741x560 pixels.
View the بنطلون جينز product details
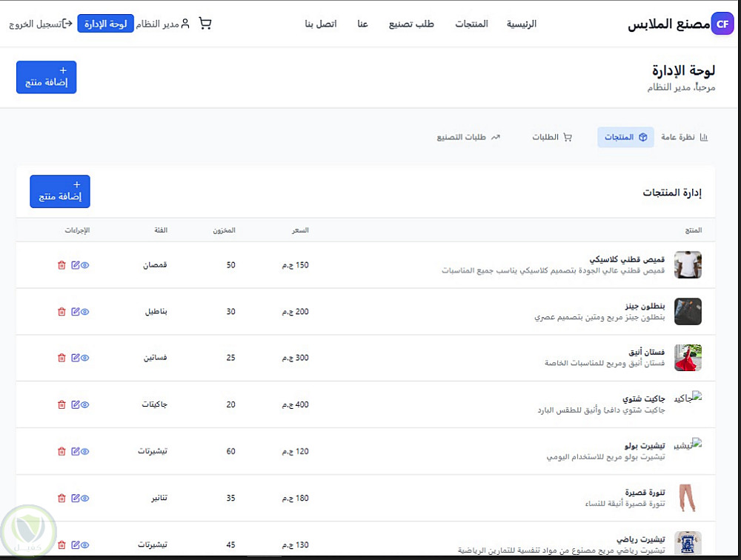(84, 311)
